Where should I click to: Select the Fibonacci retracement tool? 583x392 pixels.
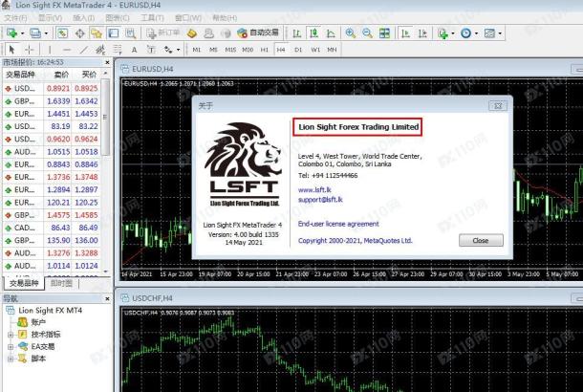point(118,49)
